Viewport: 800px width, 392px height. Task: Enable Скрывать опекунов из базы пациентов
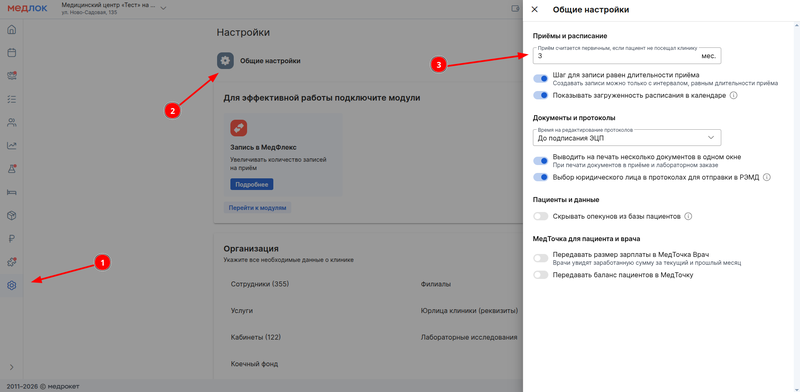[540, 216]
